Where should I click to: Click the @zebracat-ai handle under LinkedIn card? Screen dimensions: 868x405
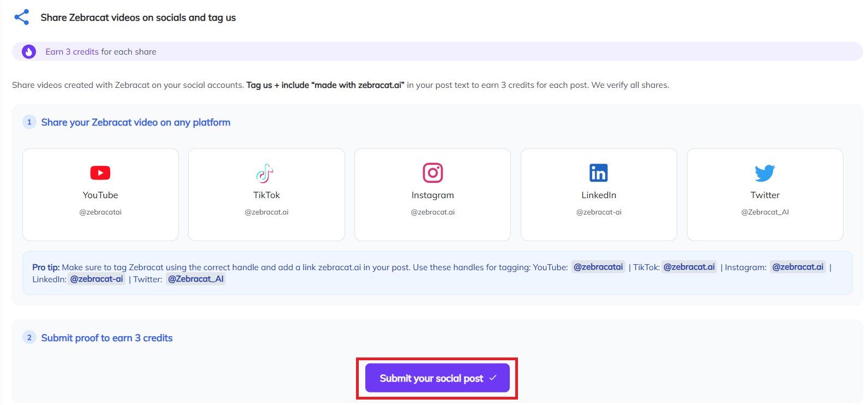click(599, 212)
